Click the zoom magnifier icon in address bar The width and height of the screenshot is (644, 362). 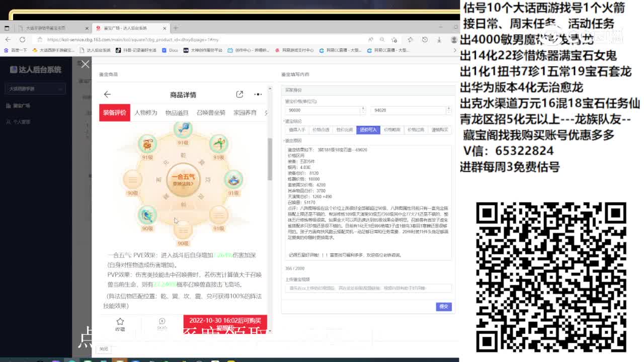[x=383, y=39]
